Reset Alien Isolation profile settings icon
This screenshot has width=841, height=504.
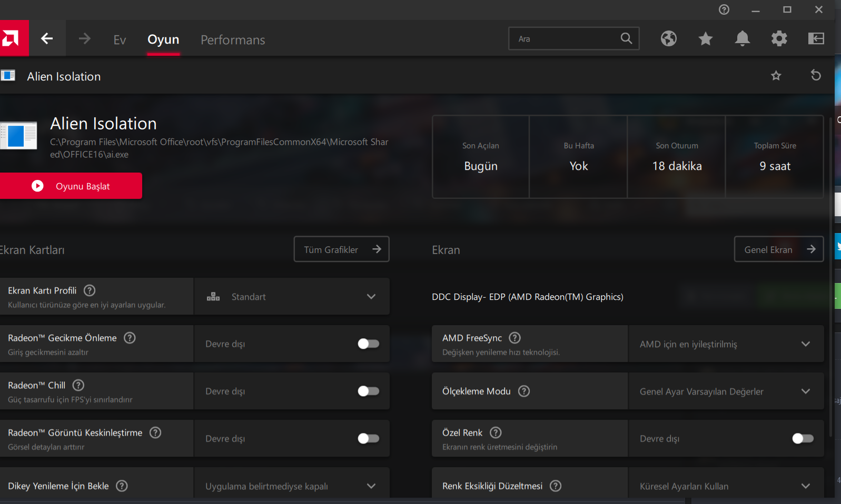click(816, 75)
